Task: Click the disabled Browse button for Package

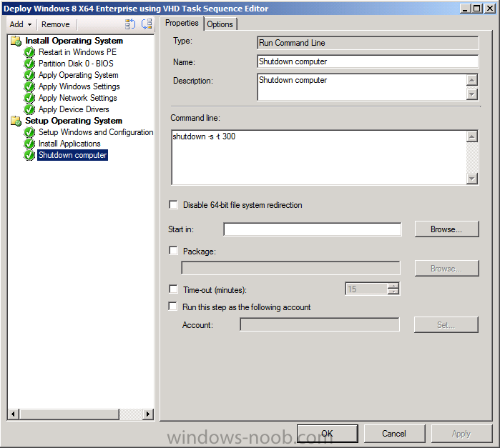Action: click(x=446, y=269)
